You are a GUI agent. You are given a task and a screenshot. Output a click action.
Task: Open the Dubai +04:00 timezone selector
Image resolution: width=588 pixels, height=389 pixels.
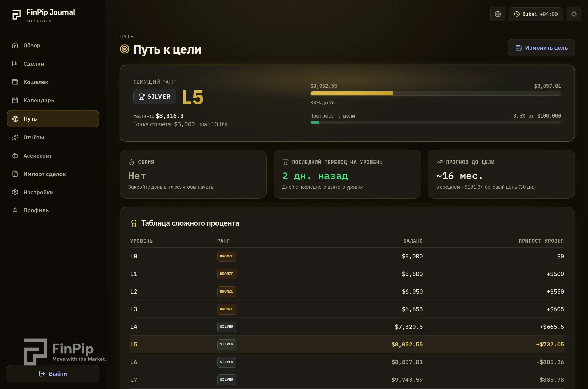coord(536,14)
